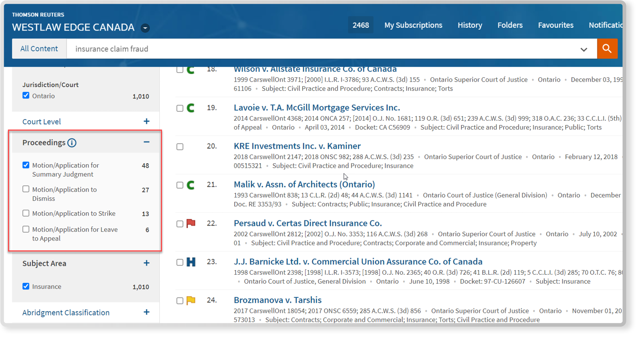This screenshot has width=644, height=362.
Task: Uncheck the Ontario jurisdiction filter
Action: 26,95
